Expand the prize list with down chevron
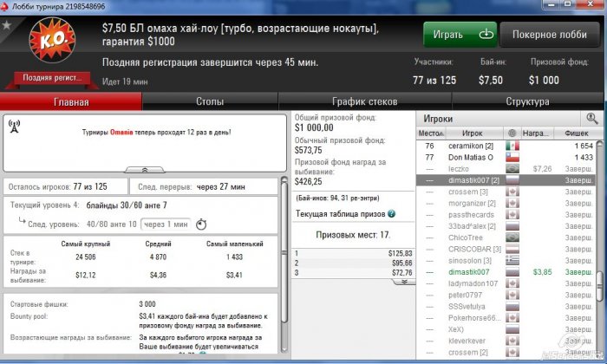This screenshot has width=607, height=364. [404, 282]
